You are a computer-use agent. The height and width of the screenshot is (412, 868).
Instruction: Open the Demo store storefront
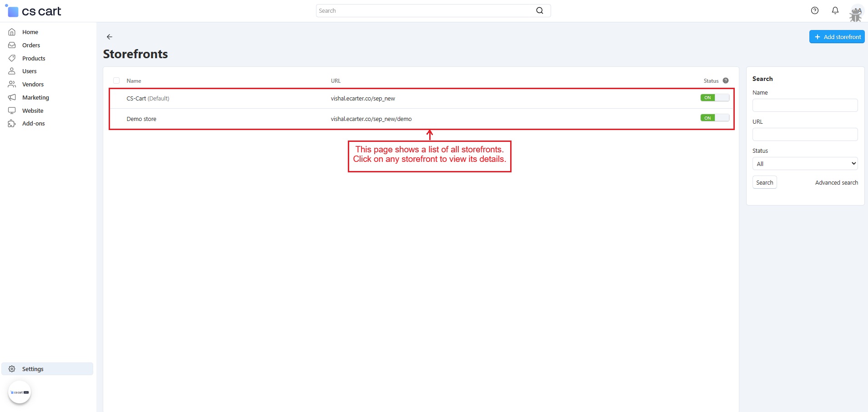click(141, 119)
